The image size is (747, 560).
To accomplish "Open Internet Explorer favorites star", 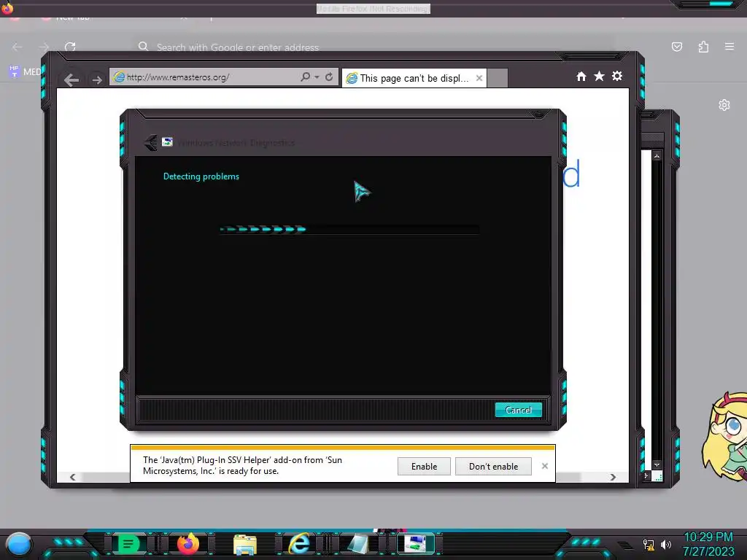I will click(600, 76).
